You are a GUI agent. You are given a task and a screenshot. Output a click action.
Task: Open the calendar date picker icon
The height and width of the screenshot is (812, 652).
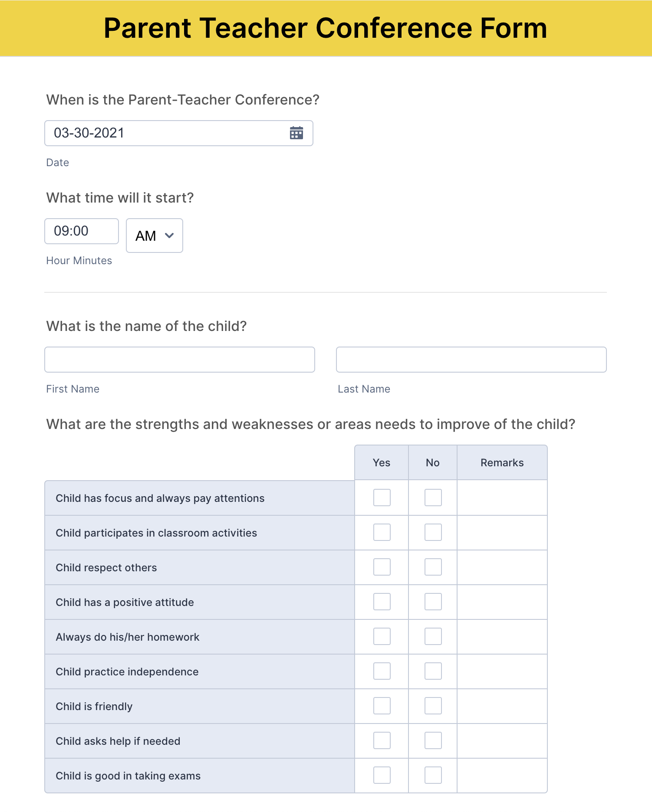pyautogui.click(x=296, y=133)
